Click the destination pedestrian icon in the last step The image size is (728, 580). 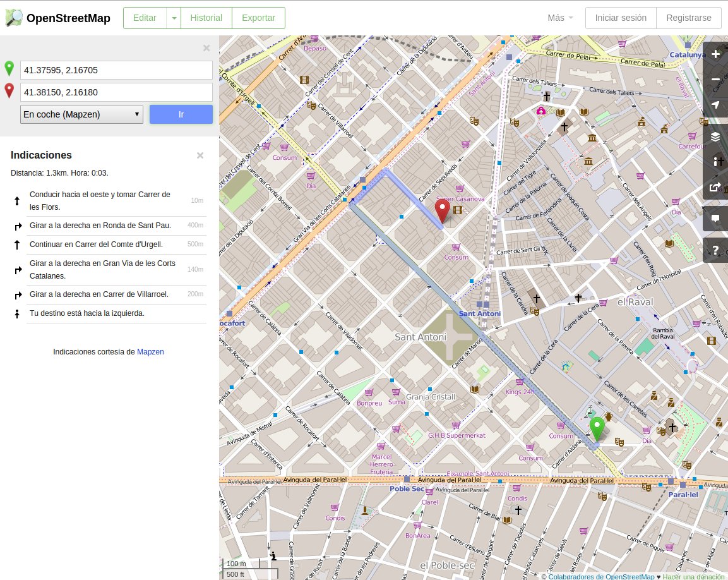click(17, 314)
